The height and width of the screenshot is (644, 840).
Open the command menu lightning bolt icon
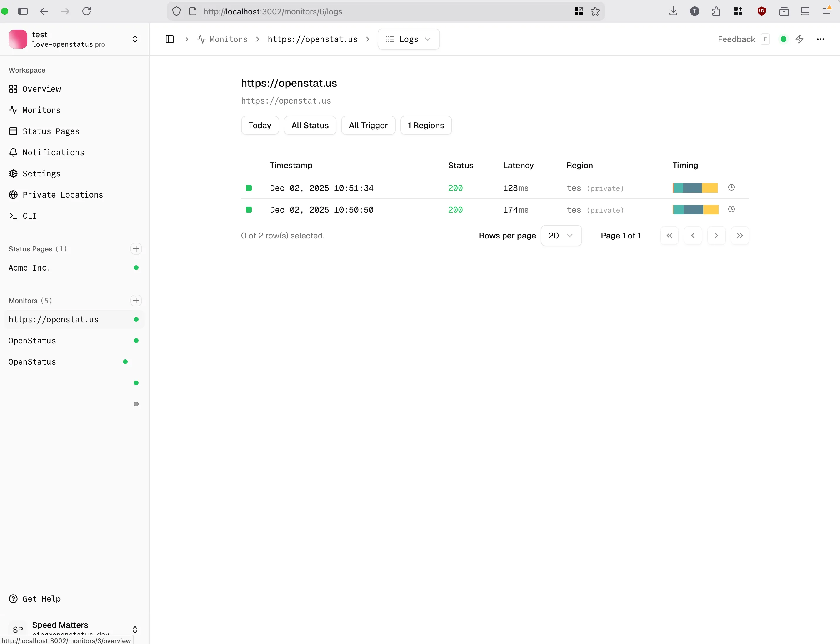[x=800, y=39]
